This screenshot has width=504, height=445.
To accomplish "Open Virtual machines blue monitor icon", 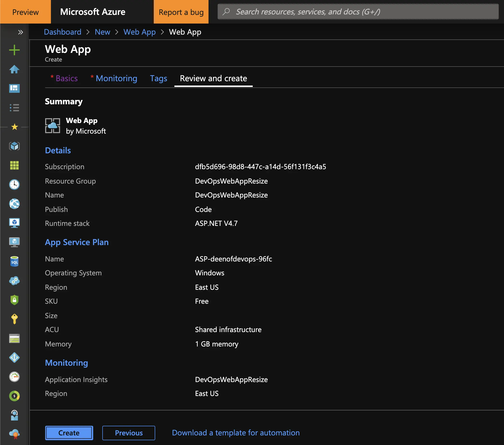I will [14, 223].
